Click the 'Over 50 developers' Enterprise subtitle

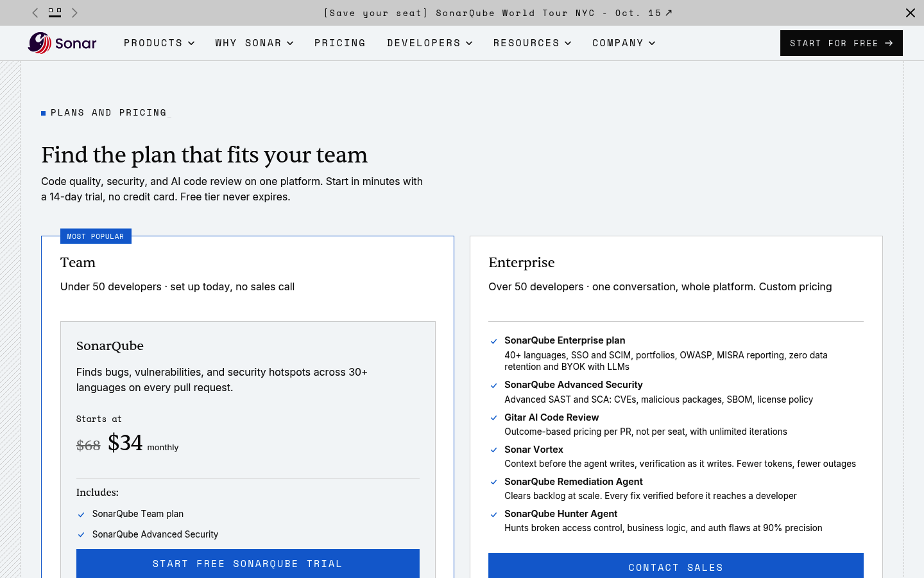(x=660, y=286)
